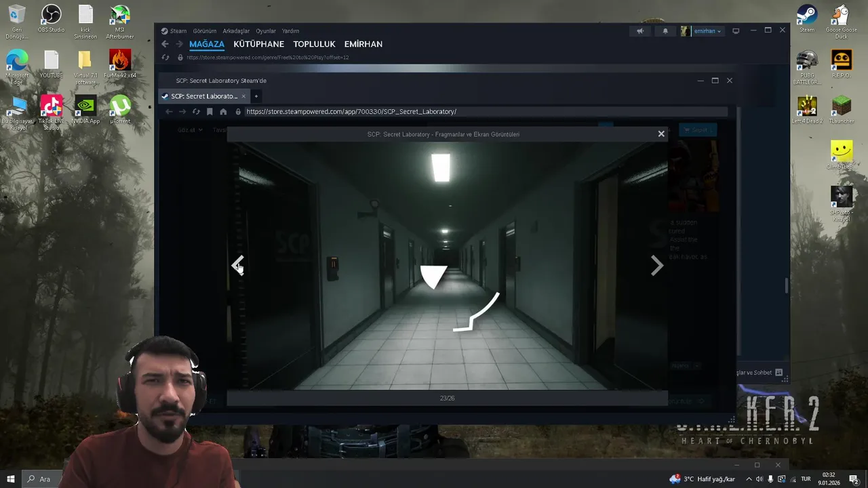Screen dimensions: 868x488
Task: Launch FurMark2 x64 shortcut
Action: click(120, 64)
